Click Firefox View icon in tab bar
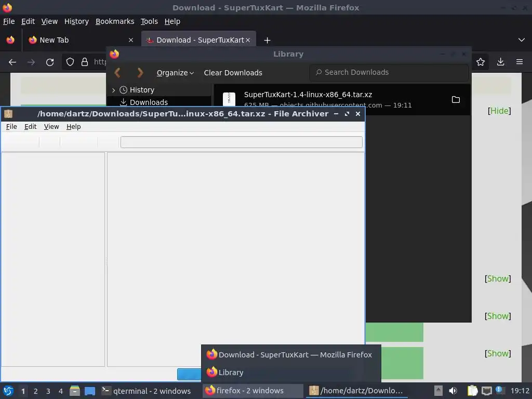Screen dimensions: 532x399 point(10,40)
